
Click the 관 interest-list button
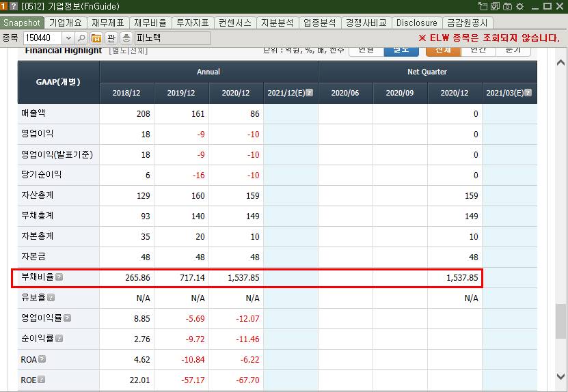[111, 38]
